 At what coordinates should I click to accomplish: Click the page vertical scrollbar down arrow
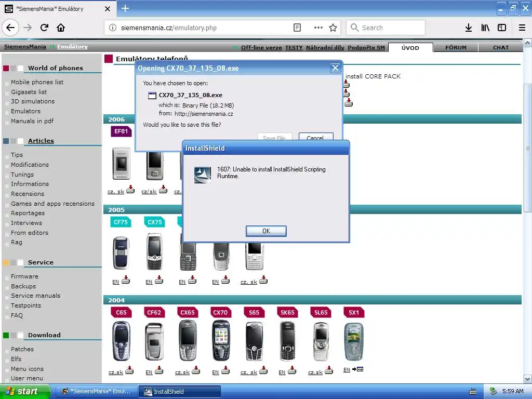point(528,379)
